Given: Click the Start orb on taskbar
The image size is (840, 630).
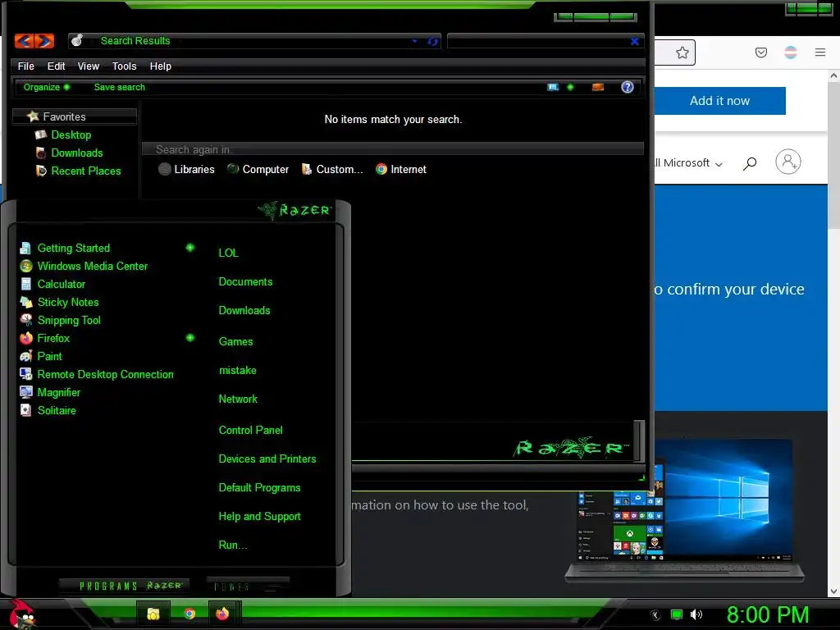Looking at the screenshot, I should pyautogui.click(x=21, y=614).
